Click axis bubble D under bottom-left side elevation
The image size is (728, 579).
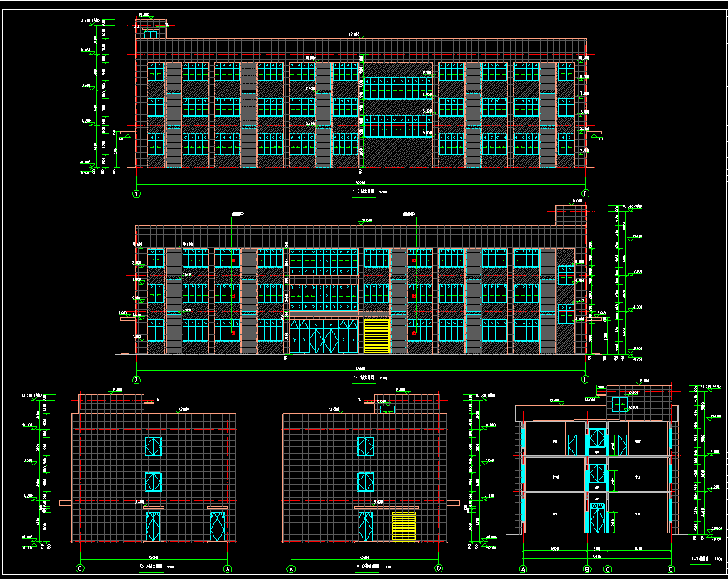(x=81, y=569)
